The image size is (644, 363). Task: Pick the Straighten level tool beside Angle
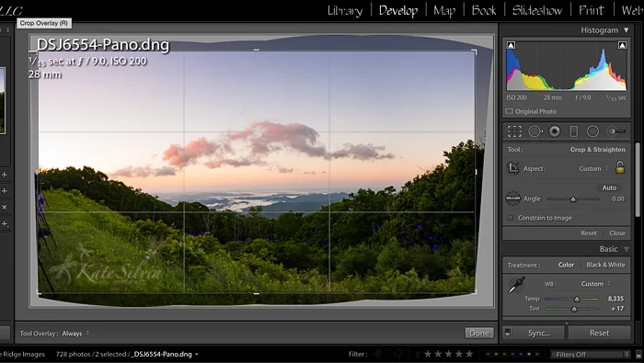point(512,199)
